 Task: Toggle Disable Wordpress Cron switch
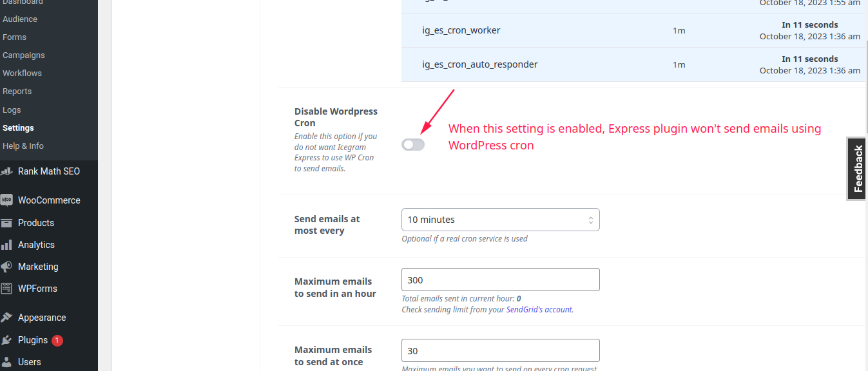413,145
